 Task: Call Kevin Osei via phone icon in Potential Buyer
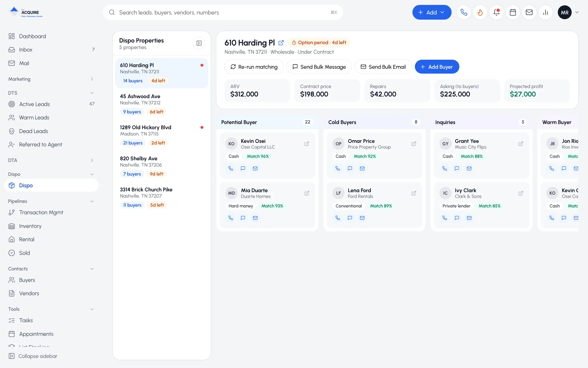(x=231, y=168)
